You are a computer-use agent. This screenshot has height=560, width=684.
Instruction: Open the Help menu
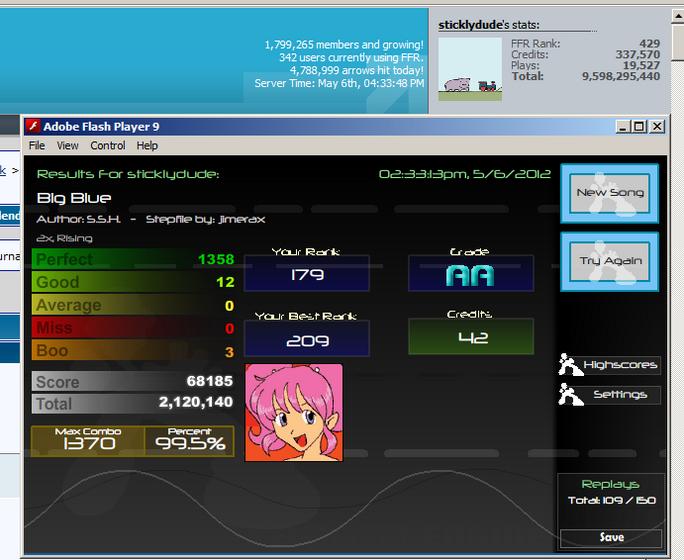coord(147,145)
